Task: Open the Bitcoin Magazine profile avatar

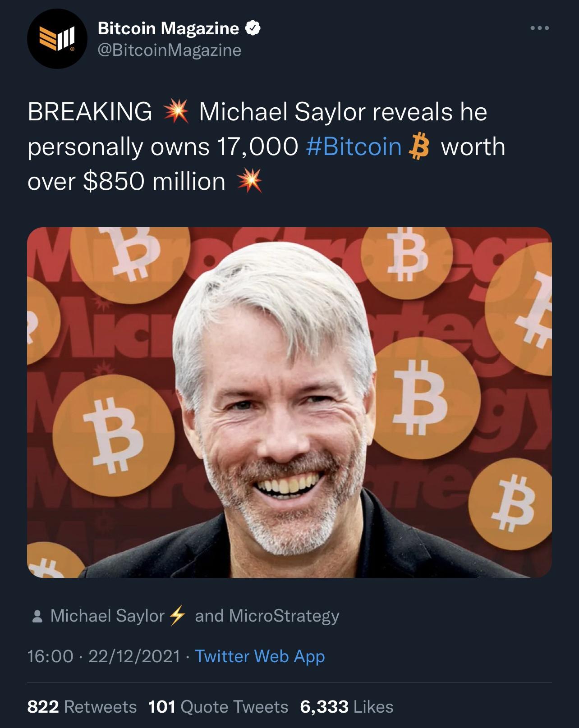Action: click(57, 39)
